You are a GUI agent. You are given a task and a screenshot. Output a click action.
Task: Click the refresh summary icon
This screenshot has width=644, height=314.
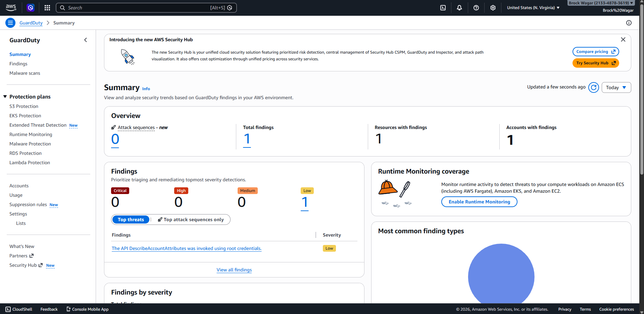coord(593,87)
